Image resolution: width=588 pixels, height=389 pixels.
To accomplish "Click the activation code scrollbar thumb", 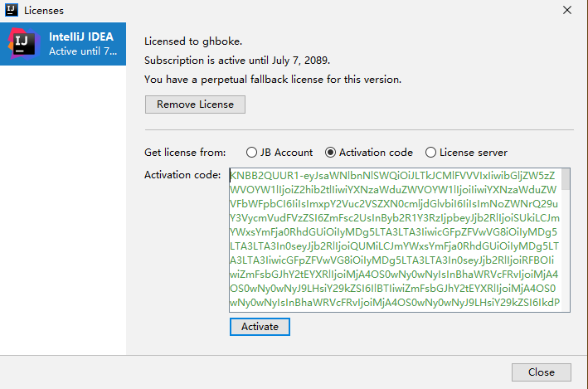I will tap(566, 179).
